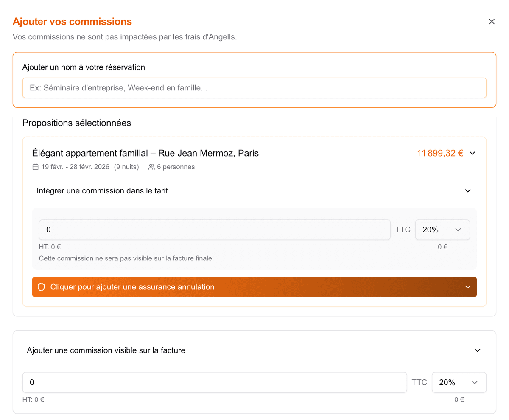The image size is (509, 420).
Task: Click the Ajouter vos commissions title
Action: [72, 21]
